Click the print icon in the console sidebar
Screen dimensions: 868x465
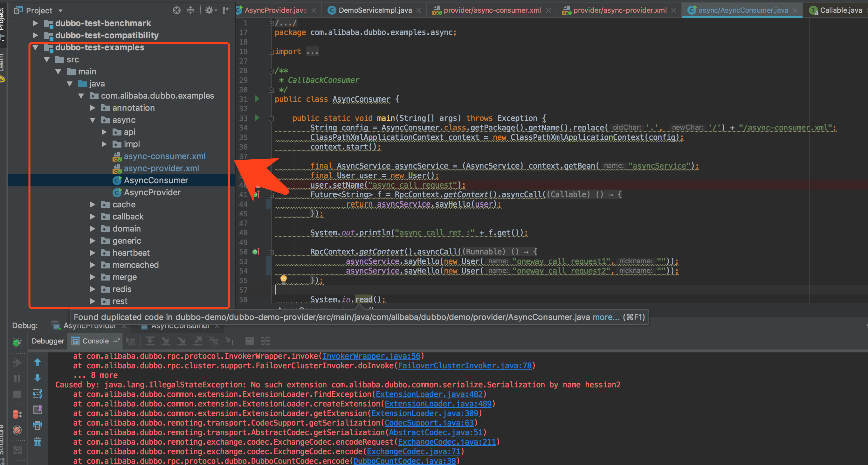click(38, 426)
